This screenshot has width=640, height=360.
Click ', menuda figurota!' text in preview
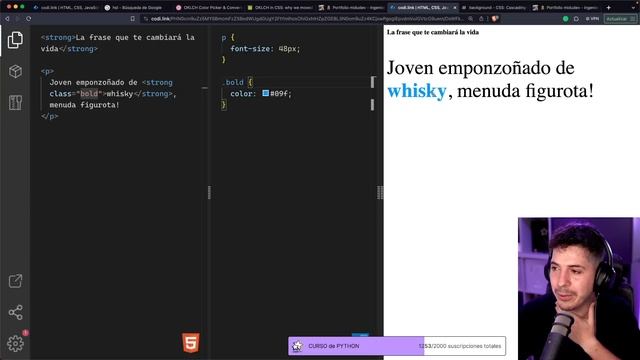pyautogui.click(x=521, y=91)
